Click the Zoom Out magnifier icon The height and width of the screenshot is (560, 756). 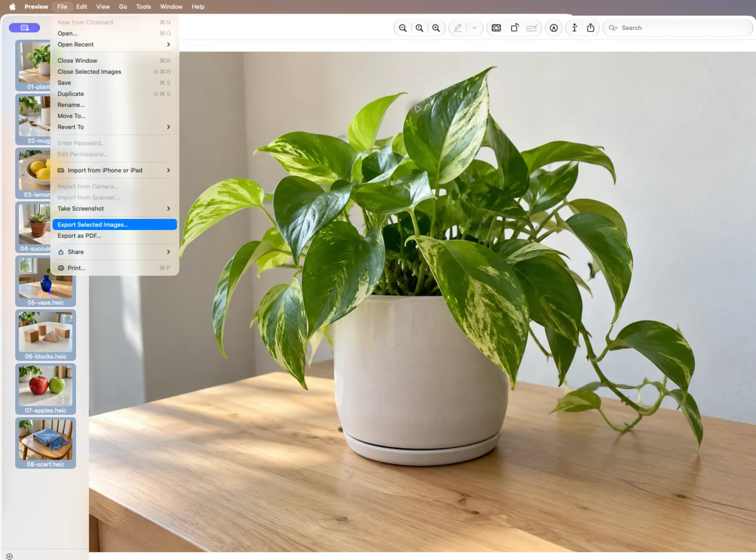(x=403, y=28)
